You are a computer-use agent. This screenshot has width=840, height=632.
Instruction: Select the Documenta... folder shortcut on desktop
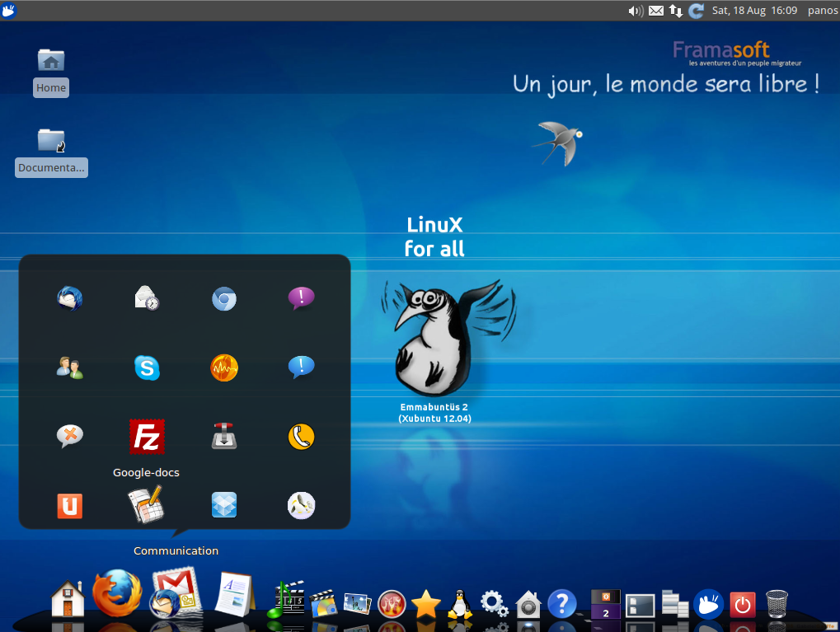point(51,152)
